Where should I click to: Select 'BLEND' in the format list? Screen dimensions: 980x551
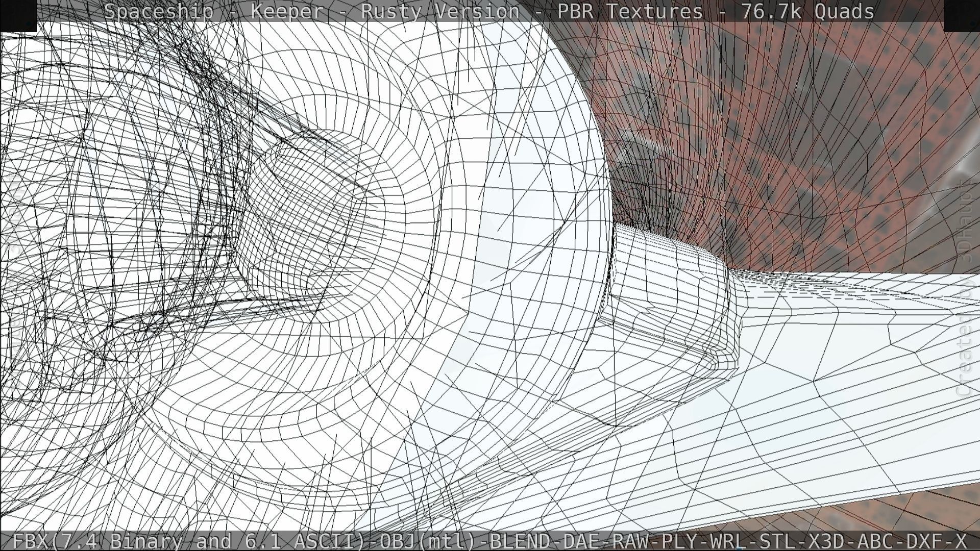(x=520, y=541)
